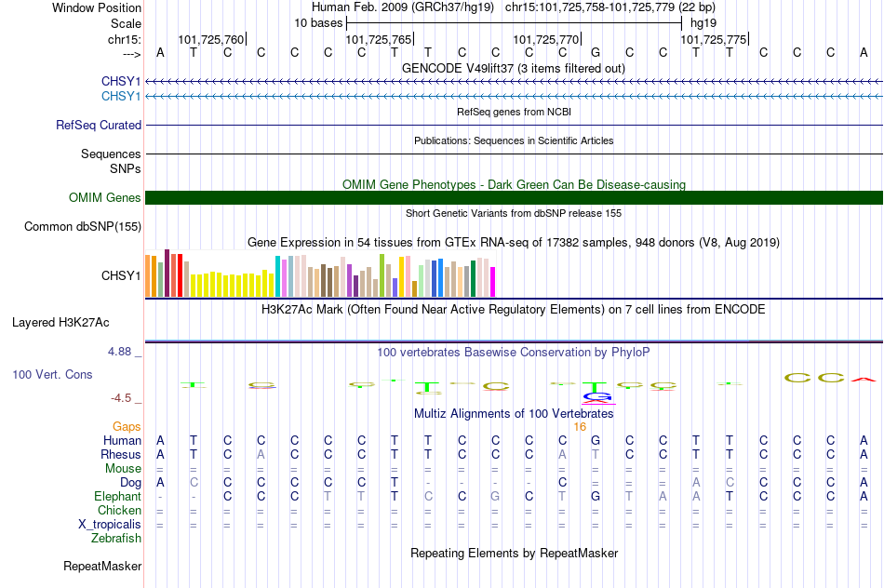
Task: Select the Elephant species row label
Action: (x=118, y=497)
